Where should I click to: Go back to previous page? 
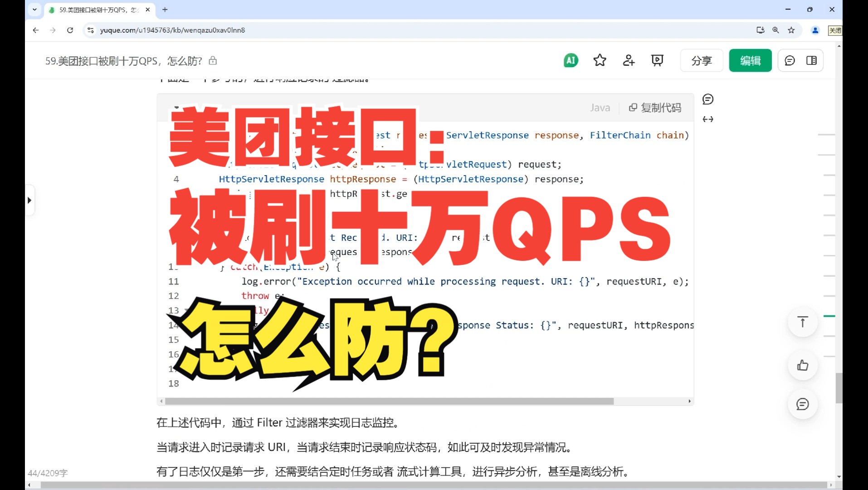tap(36, 30)
